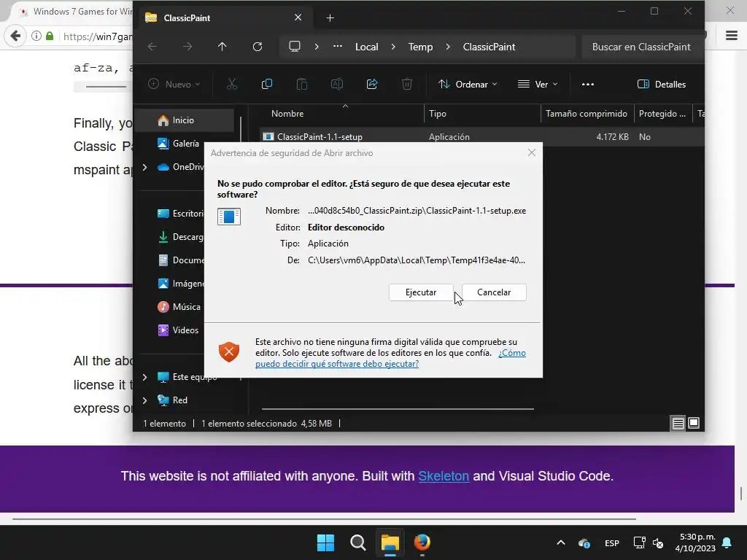Open Galería in the navigation pane

(178, 144)
